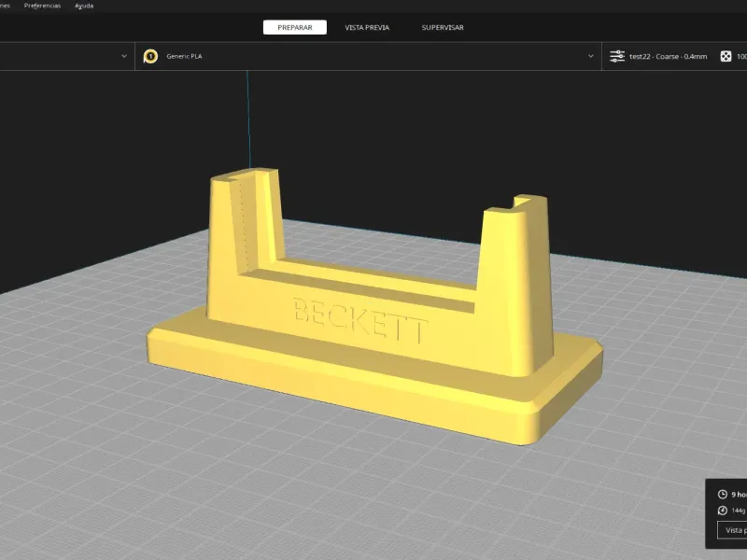Image resolution: width=747 pixels, height=560 pixels.
Task: Click the infill density icon
Action: click(726, 56)
